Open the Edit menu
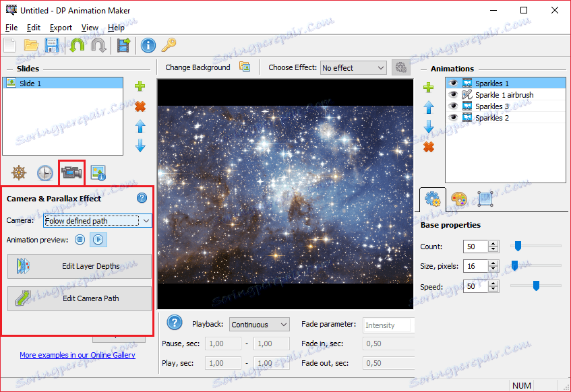The image size is (571, 392). click(x=34, y=28)
